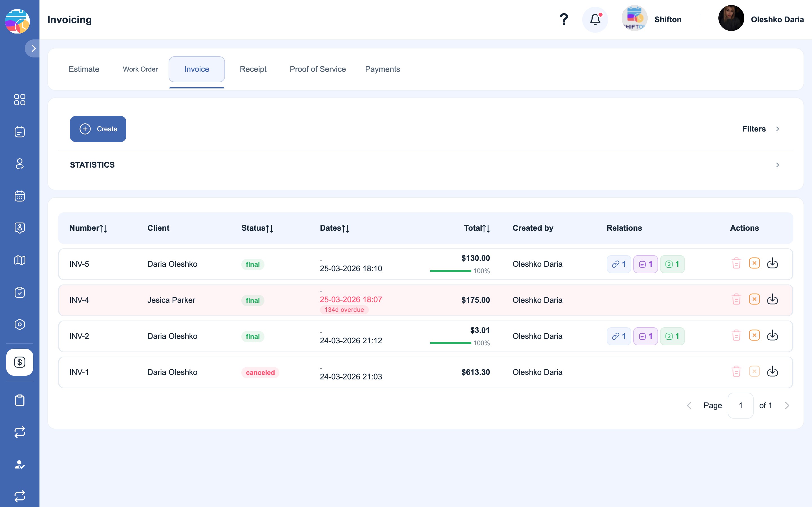Click the page number input field
This screenshot has height=507, width=812.
point(741,405)
